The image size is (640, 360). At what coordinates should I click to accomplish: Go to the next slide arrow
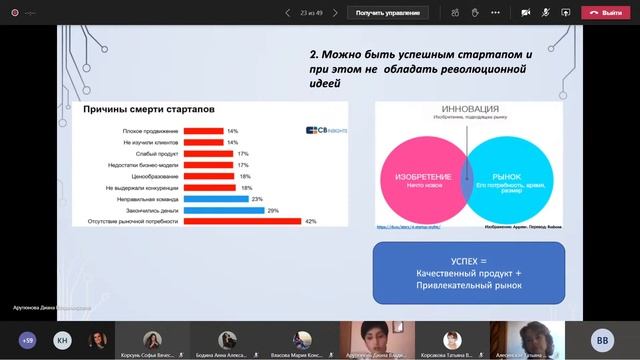(335, 13)
